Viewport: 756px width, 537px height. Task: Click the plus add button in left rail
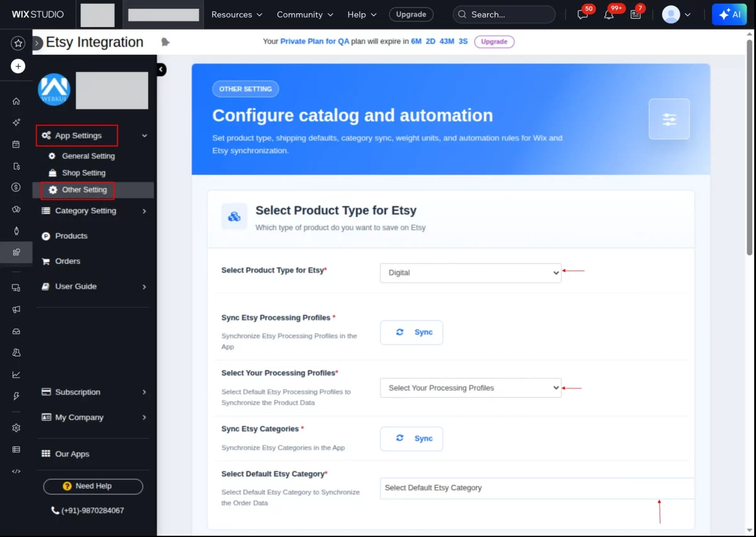[x=18, y=66]
